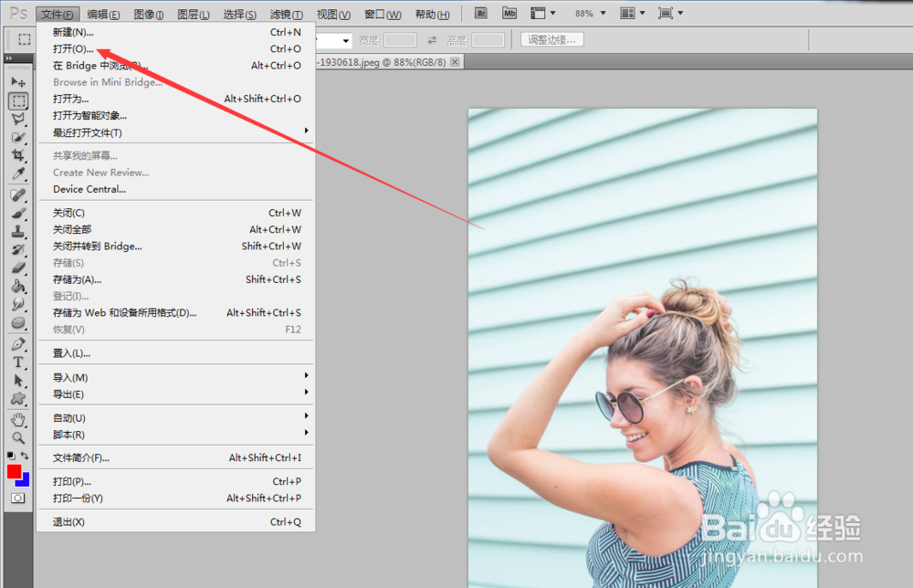Select the Type tool
Screen dimensions: 913x588
click(18, 362)
